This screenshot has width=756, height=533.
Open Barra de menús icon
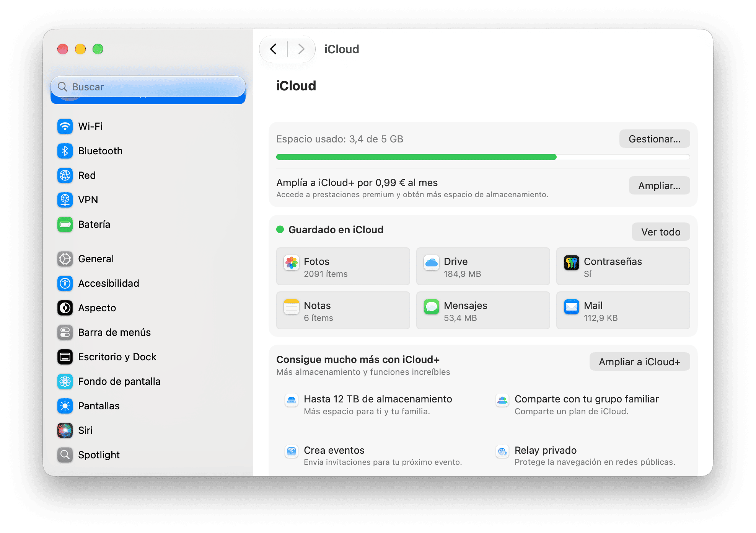point(65,332)
